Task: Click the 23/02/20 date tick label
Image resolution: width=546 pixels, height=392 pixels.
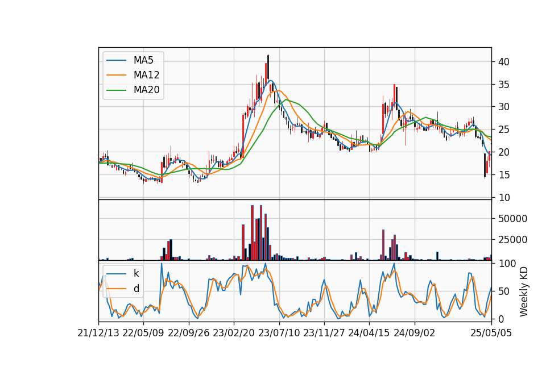Action: [234, 333]
